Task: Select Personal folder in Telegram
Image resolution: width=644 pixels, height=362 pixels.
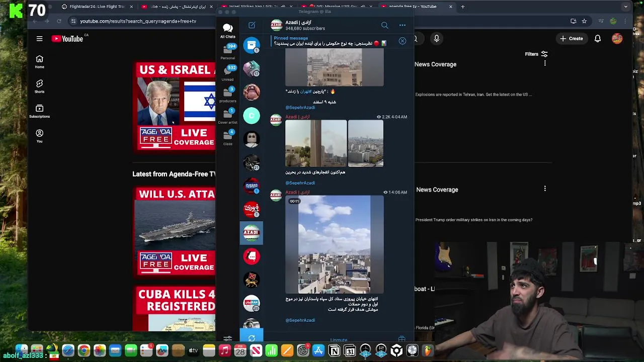Action: (x=227, y=51)
